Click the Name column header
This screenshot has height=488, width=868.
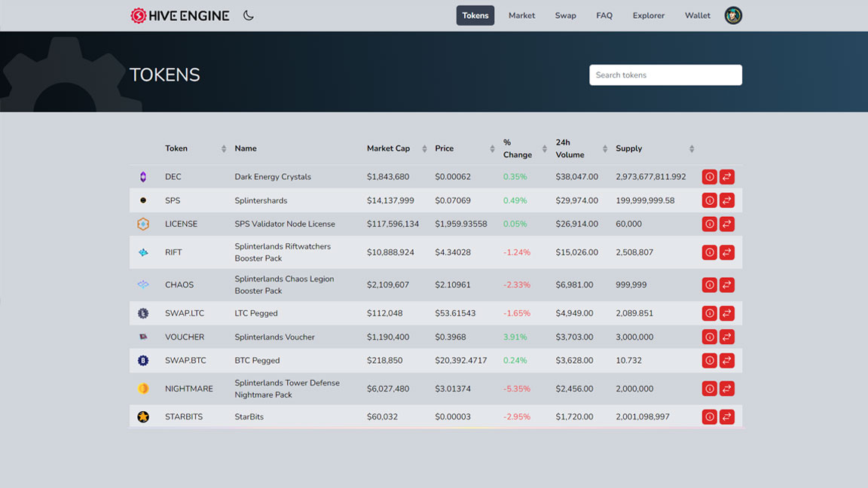[x=245, y=149]
